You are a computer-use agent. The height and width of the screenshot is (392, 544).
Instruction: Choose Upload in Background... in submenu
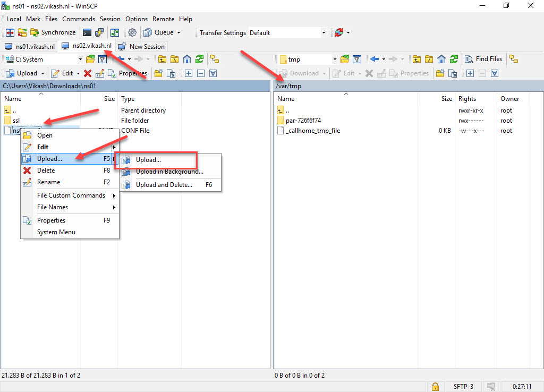[x=171, y=172]
